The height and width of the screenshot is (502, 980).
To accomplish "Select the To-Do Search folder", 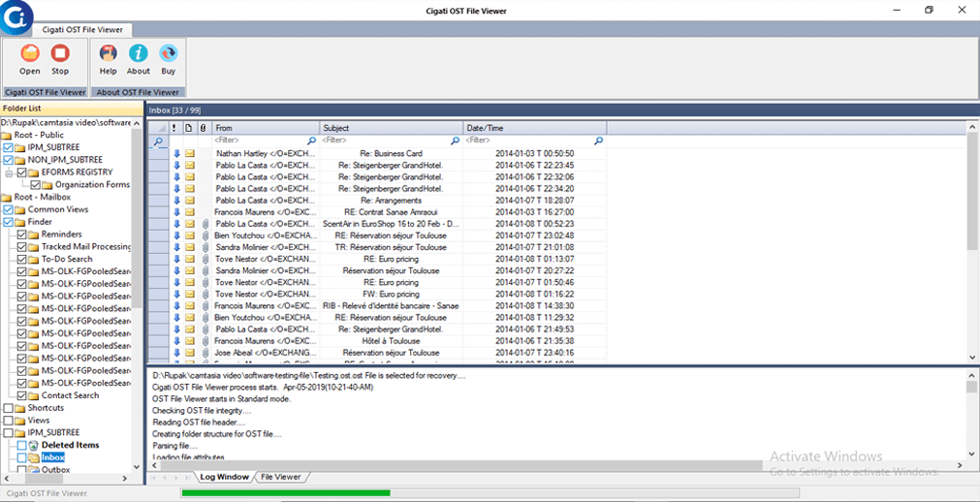I will 67,259.
